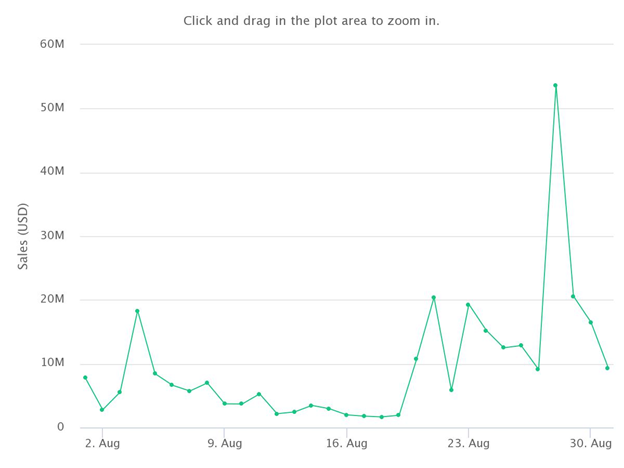This screenshot has width=624, height=468.
Task: Click the Sales (USD) axis title
Action: coord(23,236)
